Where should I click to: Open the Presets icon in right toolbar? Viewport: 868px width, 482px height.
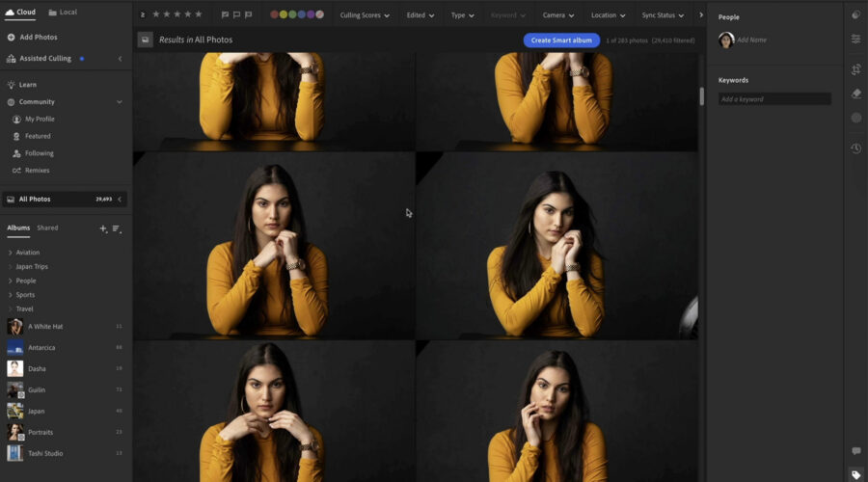(855, 14)
